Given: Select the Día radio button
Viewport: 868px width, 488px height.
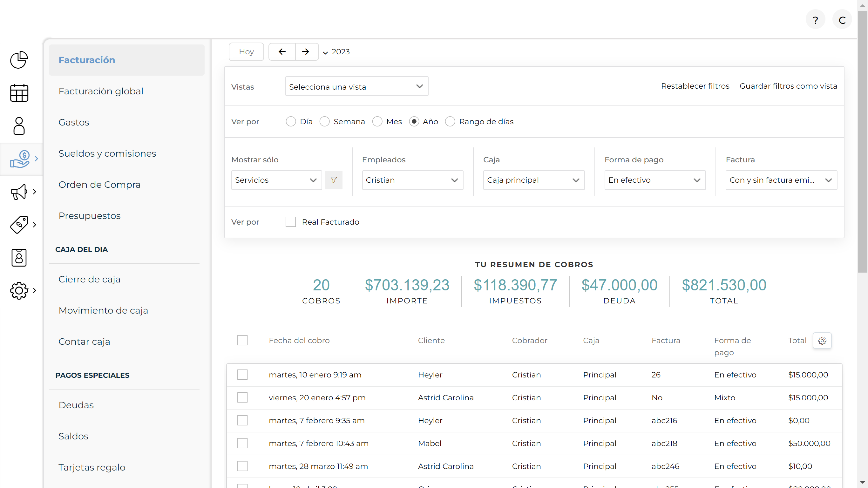Looking at the screenshot, I should tap(291, 121).
